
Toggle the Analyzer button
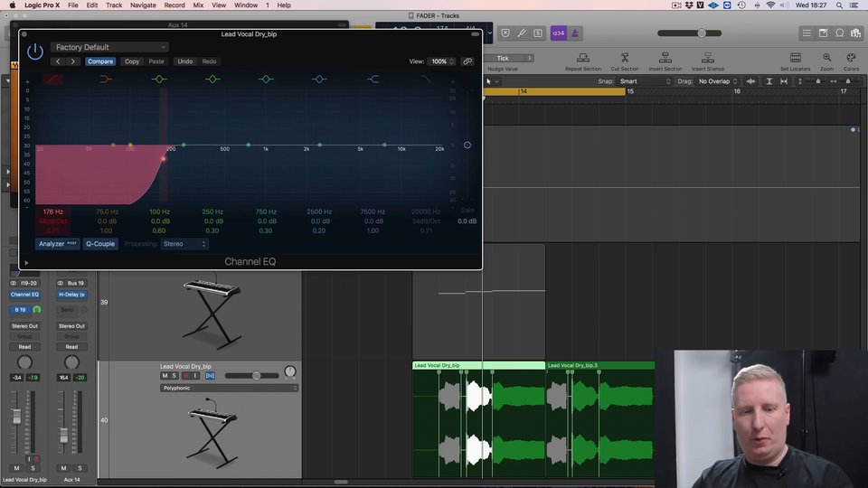point(58,244)
